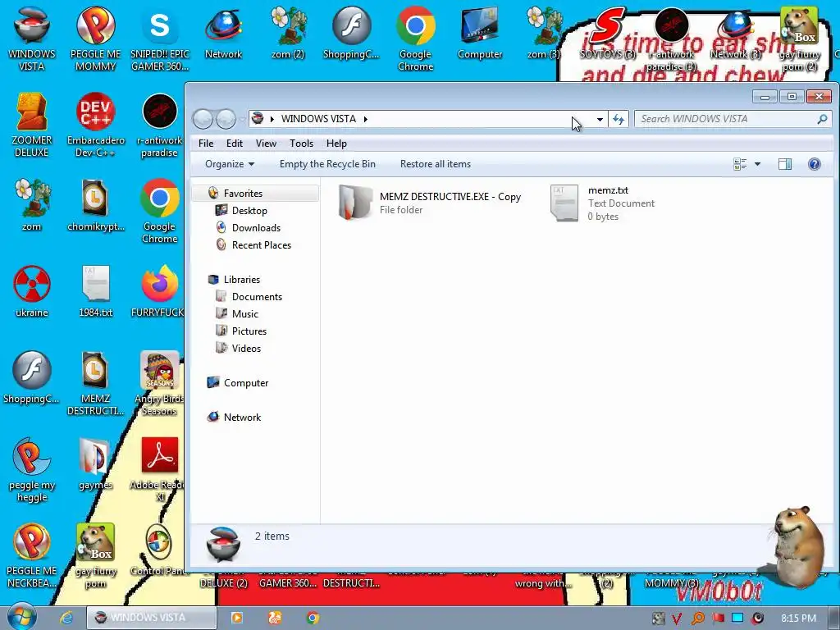Select Network in navigation pane
840x630 pixels.
[x=242, y=417]
